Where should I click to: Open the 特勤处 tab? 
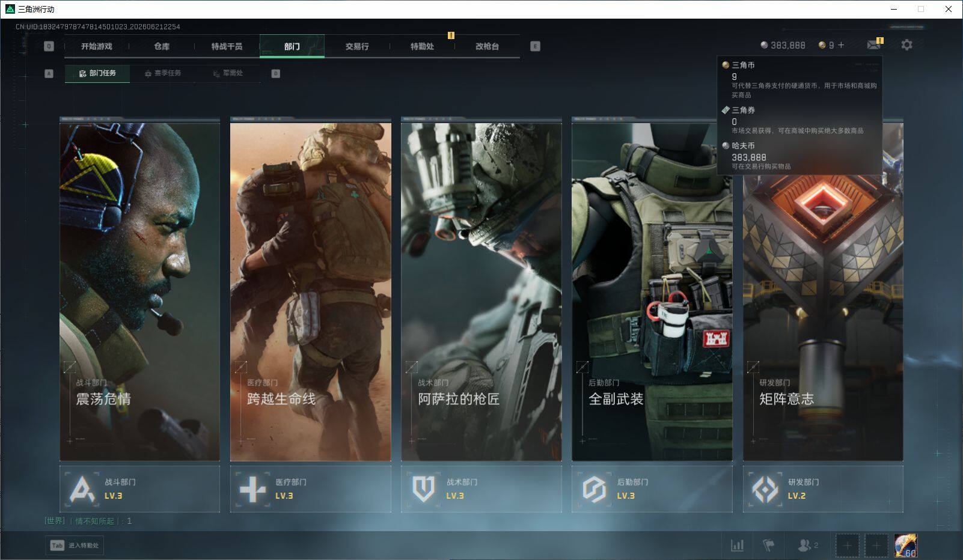tap(422, 46)
